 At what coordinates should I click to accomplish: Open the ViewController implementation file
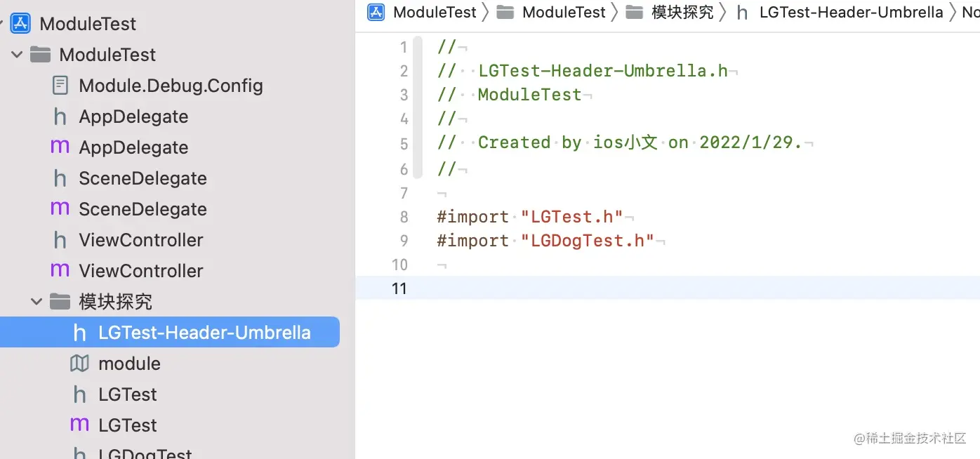click(x=140, y=271)
